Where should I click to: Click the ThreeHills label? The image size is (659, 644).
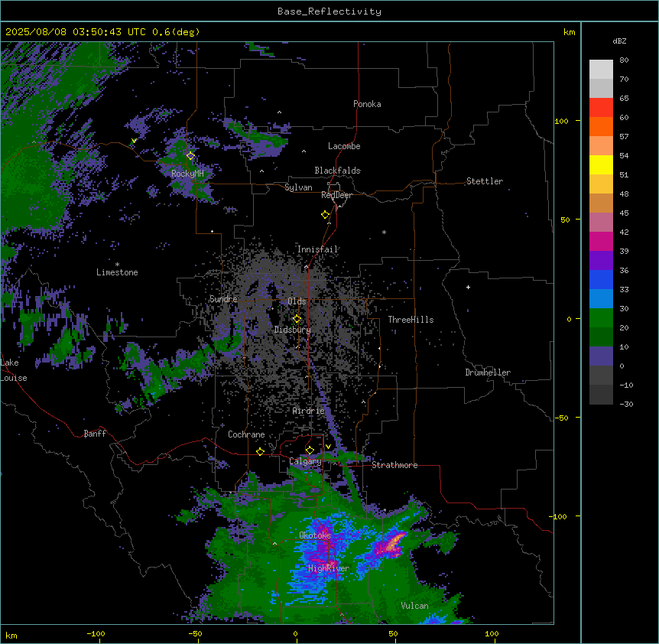click(x=411, y=320)
